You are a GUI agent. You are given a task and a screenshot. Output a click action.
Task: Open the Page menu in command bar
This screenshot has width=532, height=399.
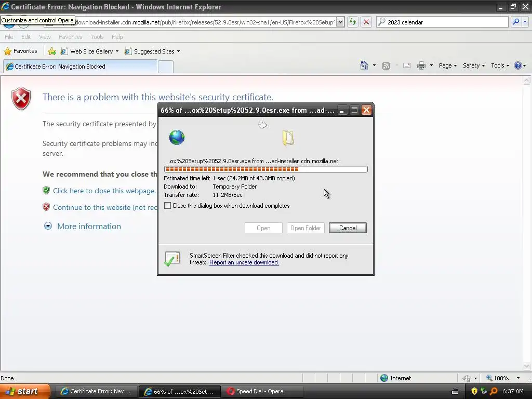(447, 65)
